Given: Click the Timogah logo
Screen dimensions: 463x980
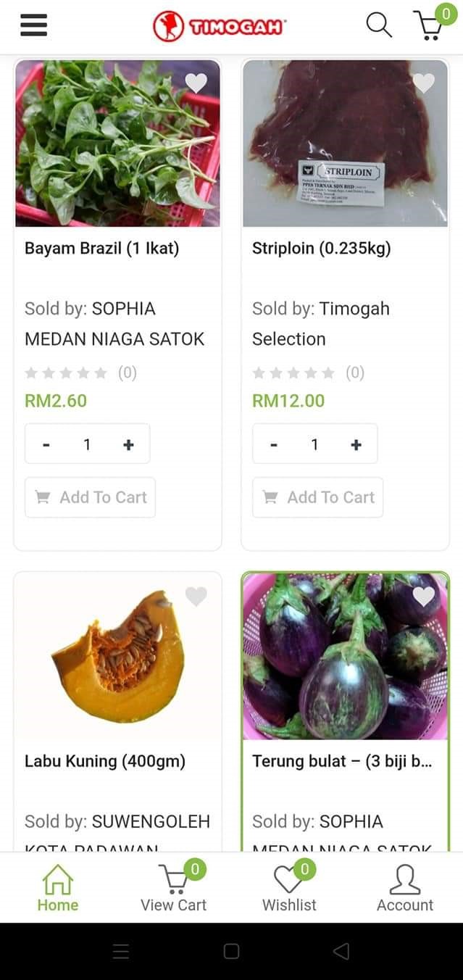Looking at the screenshot, I should 220,26.
